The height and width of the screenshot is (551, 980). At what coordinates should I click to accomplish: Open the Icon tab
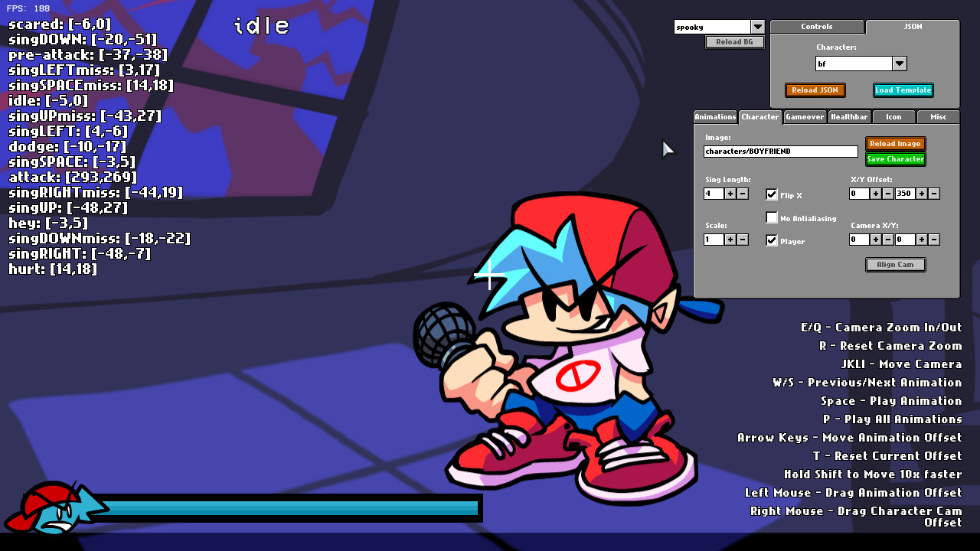(x=893, y=117)
